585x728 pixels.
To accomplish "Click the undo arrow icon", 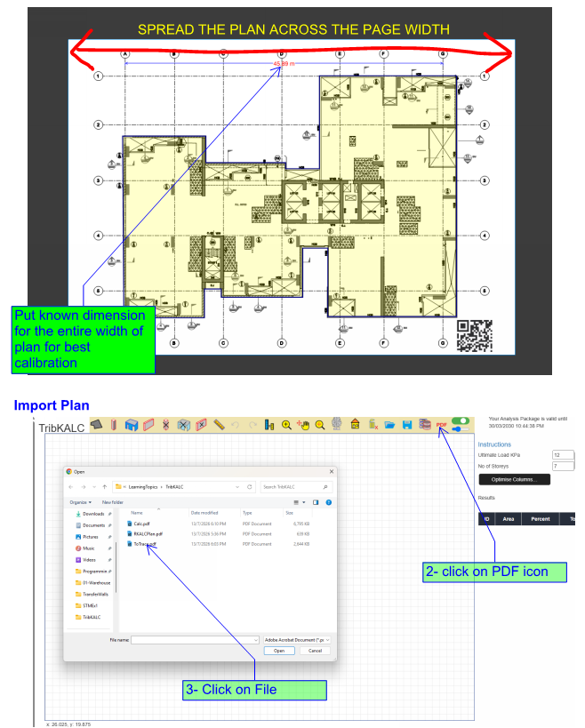I will point(236,425).
